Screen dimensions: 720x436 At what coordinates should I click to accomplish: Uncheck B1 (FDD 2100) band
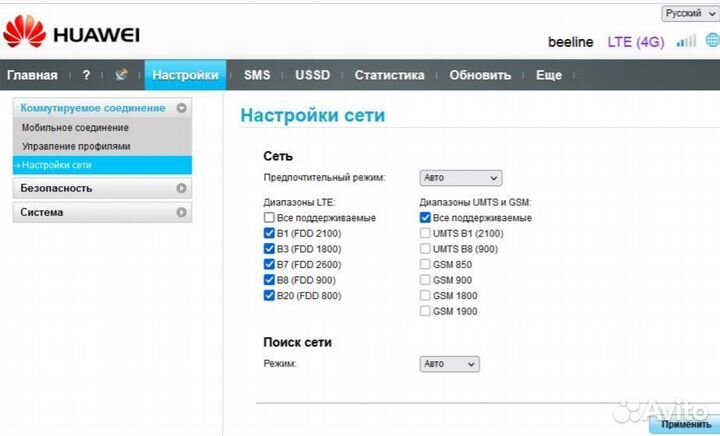pyautogui.click(x=269, y=233)
